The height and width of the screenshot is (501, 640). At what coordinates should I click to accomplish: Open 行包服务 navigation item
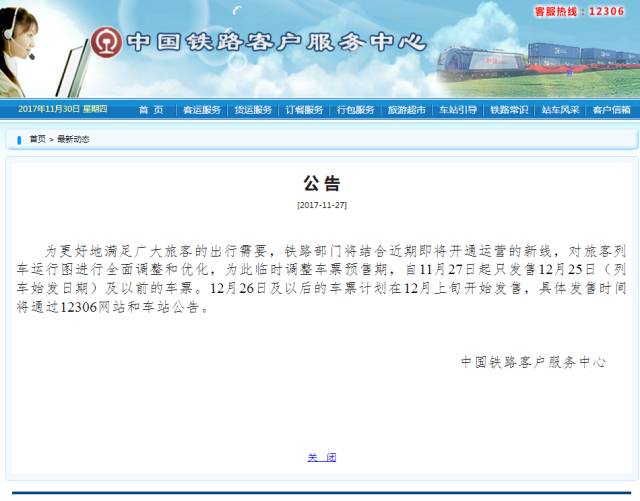coord(355,110)
